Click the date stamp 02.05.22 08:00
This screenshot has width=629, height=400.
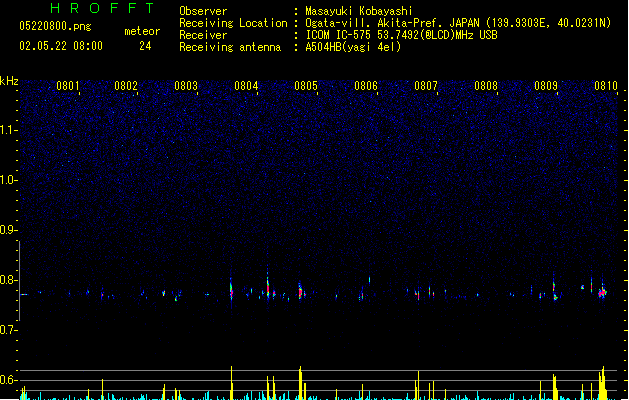61,46
